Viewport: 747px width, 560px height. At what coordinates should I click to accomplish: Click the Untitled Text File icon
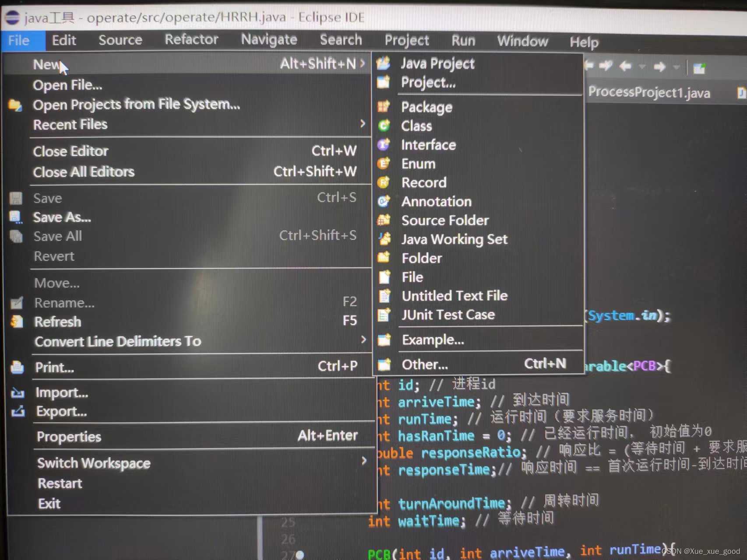384,296
